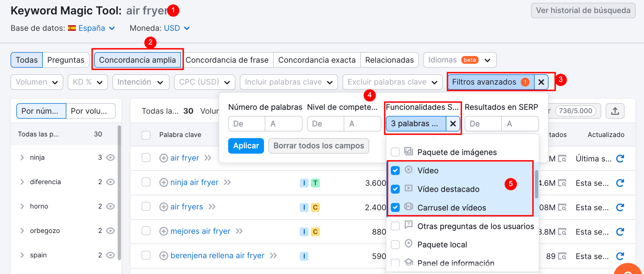Open the Volumen filter dropdown
644x274 pixels.
pos(37,82)
